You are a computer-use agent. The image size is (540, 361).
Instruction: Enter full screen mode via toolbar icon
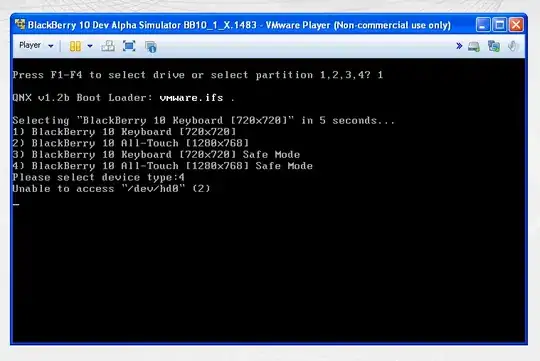129,46
